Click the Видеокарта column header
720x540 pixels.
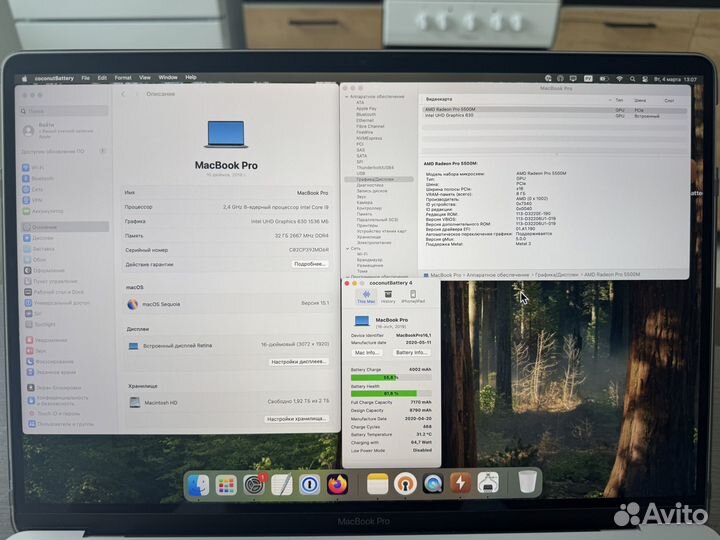439,99
